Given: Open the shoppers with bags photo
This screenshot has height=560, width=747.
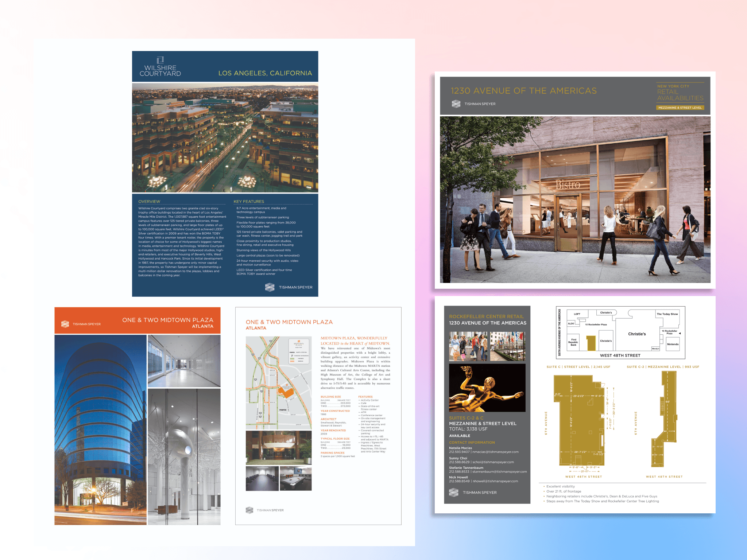Looking at the screenshot, I should (468, 346).
